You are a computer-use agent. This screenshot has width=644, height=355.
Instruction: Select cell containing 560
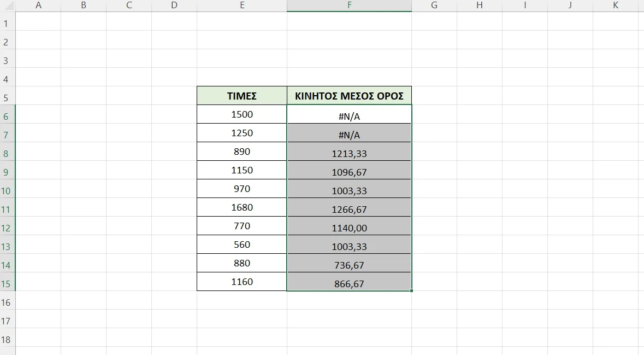click(x=241, y=245)
